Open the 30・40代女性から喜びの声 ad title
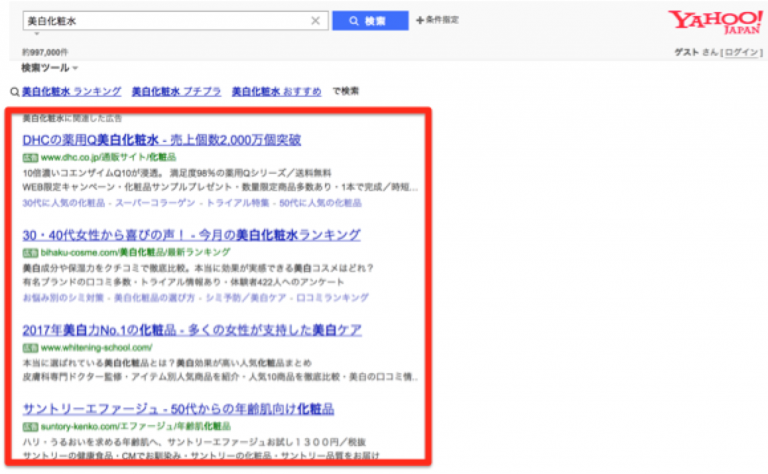The height and width of the screenshot is (474, 768). 192,235
